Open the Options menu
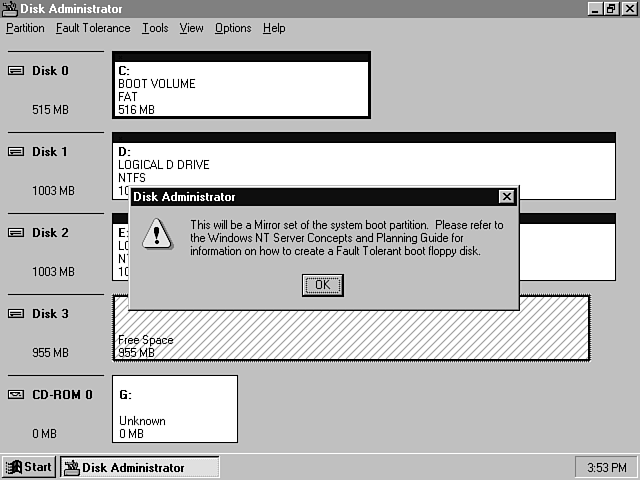The width and height of the screenshot is (640, 480). click(x=233, y=28)
